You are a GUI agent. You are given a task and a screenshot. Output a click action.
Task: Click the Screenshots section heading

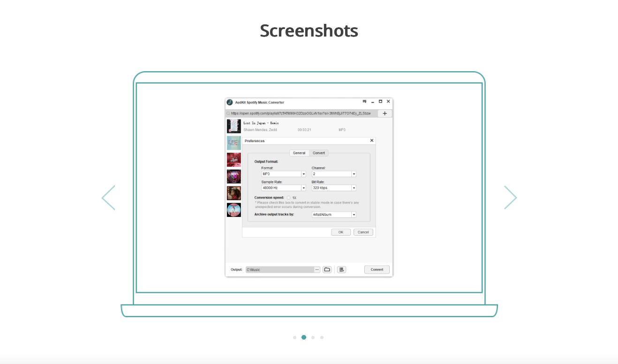pyautogui.click(x=309, y=31)
